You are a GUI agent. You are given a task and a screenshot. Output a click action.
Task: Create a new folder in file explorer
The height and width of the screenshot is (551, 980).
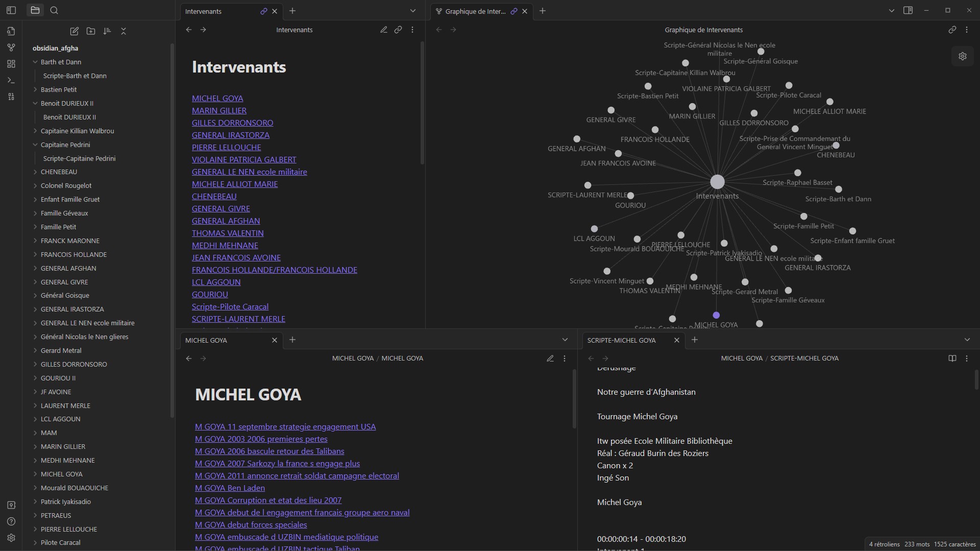coord(91,31)
